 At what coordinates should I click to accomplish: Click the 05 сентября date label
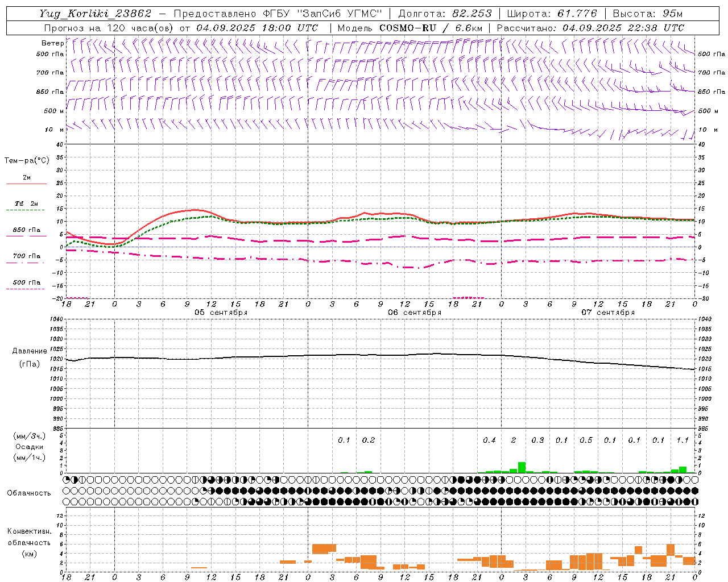click(221, 313)
